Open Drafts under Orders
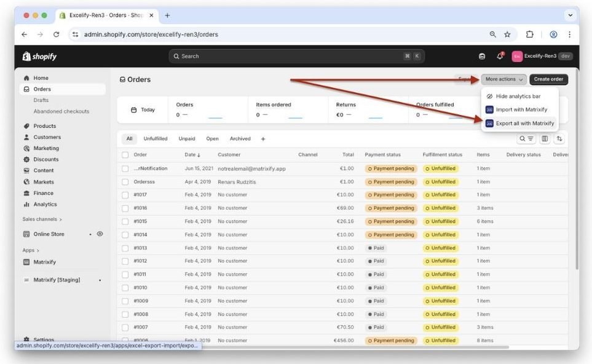 point(41,100)
